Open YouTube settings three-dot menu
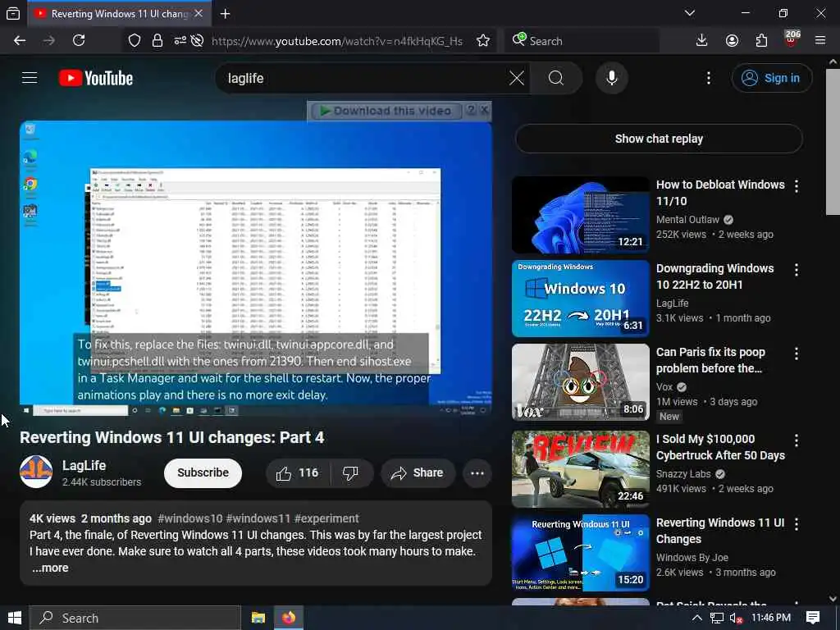This screenshot has width=840, height=630. click(x=708, y=78)
